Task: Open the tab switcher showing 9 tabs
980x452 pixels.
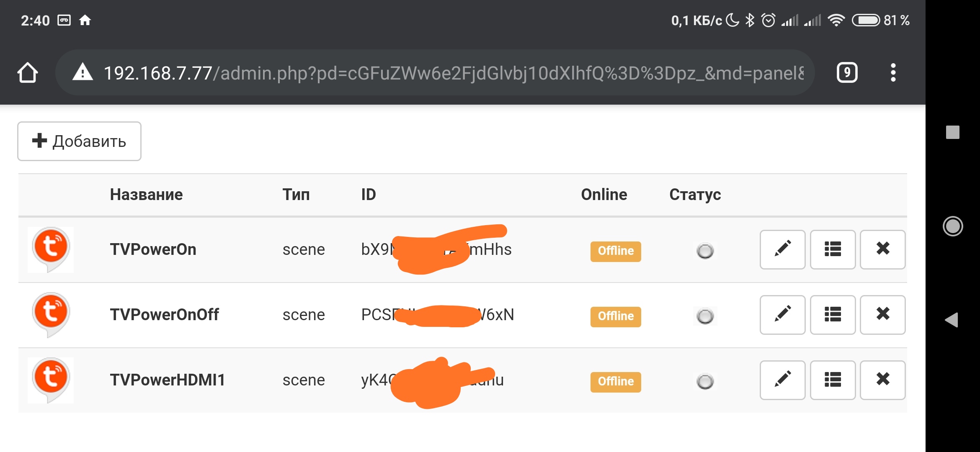Action: tap(847, 73)
